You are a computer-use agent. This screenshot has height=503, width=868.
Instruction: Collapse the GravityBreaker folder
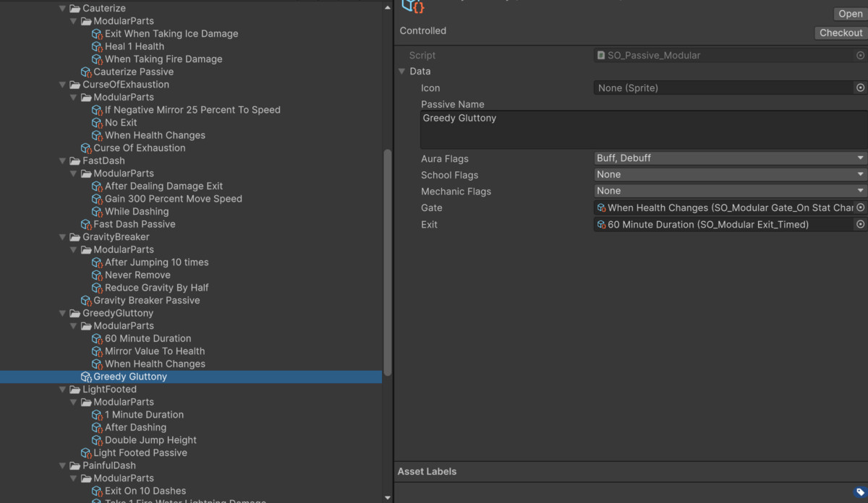(63, 237)
